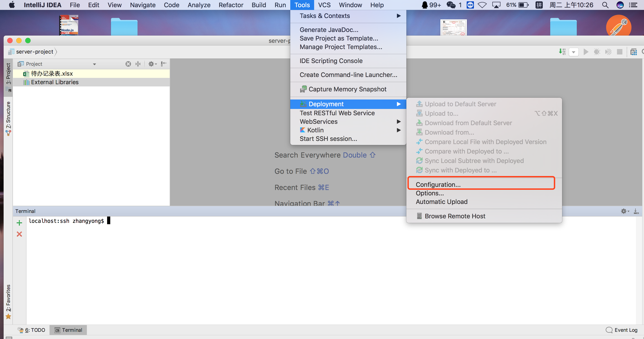Viewport: 644px width, 339px height.
Task: Click the Upload to... menu item
Action: [x=441, y=113]
